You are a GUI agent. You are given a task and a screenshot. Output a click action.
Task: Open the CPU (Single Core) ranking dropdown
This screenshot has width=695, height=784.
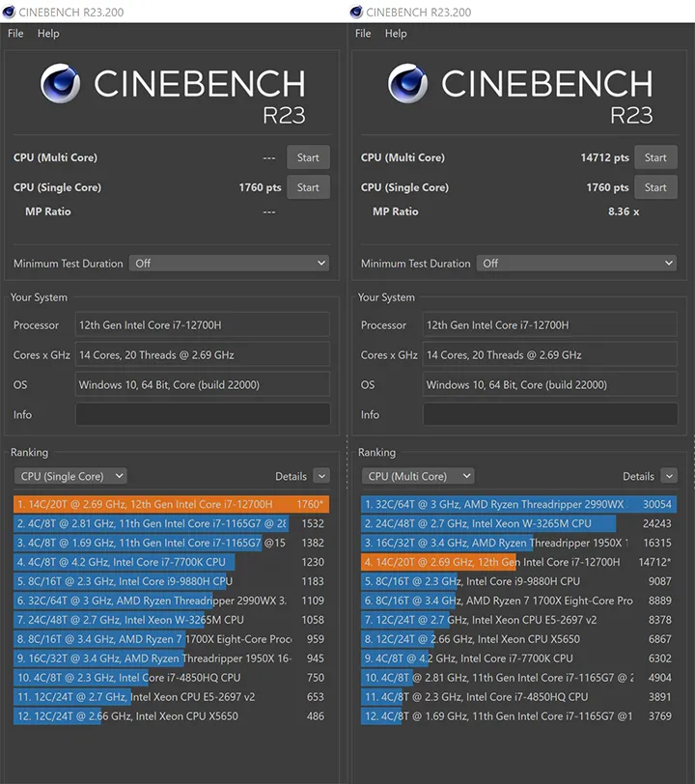[70, 476]
